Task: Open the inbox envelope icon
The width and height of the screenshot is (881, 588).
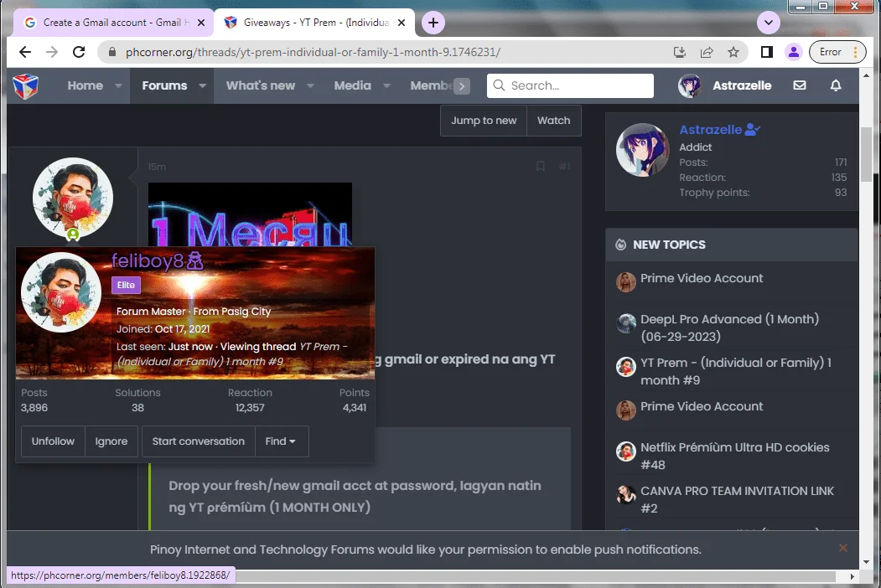Action: point(800,85)
